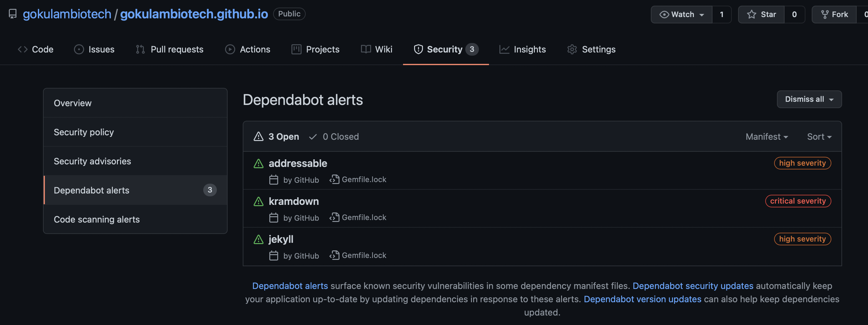Expand the Dismiss all dropdown
This screenshot has width=868, height=325.
pyautogui.click(x=809, y=99)
